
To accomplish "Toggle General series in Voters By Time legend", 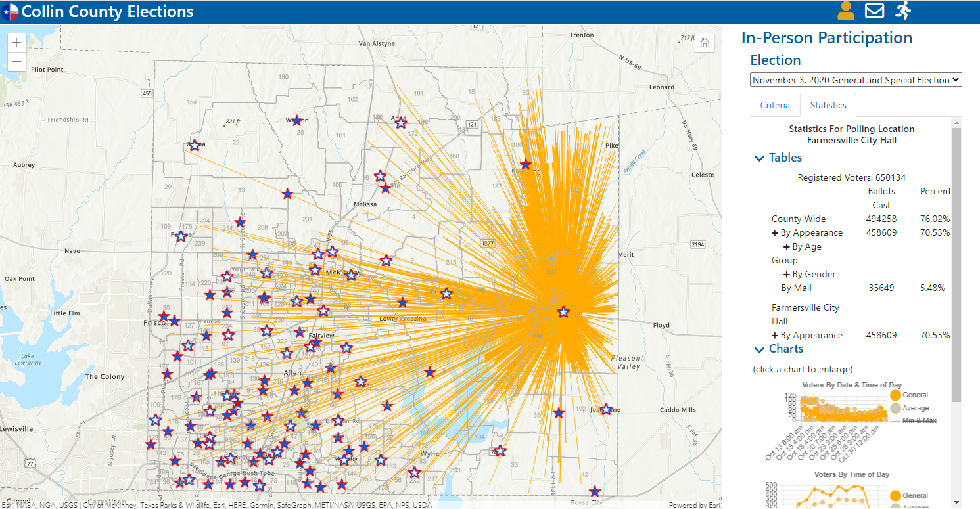I will [x=908, y=496].
